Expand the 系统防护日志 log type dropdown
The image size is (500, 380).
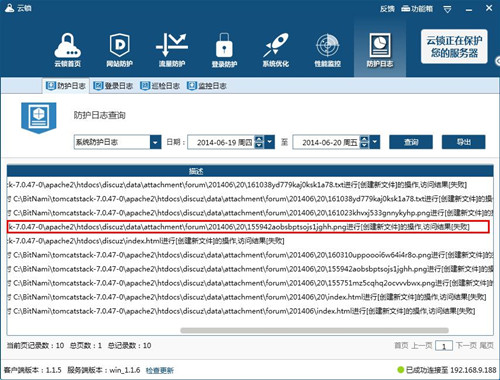tap(155, 142)
